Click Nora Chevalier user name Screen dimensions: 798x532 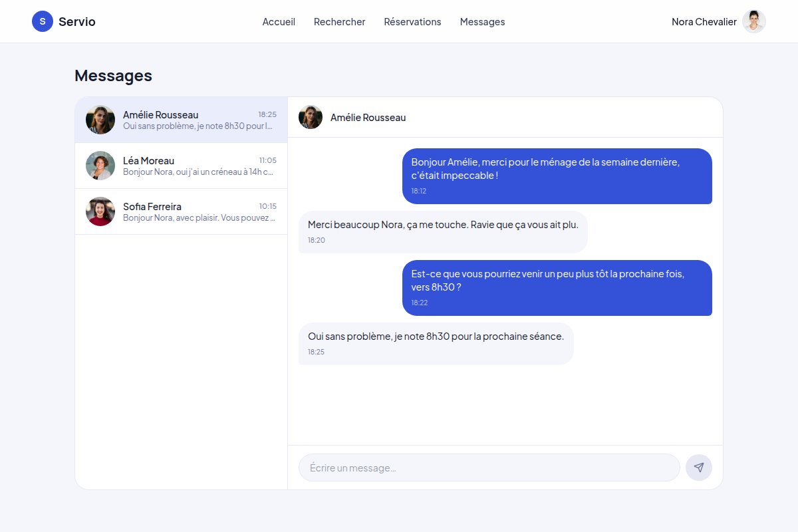[x=704, y=22]
